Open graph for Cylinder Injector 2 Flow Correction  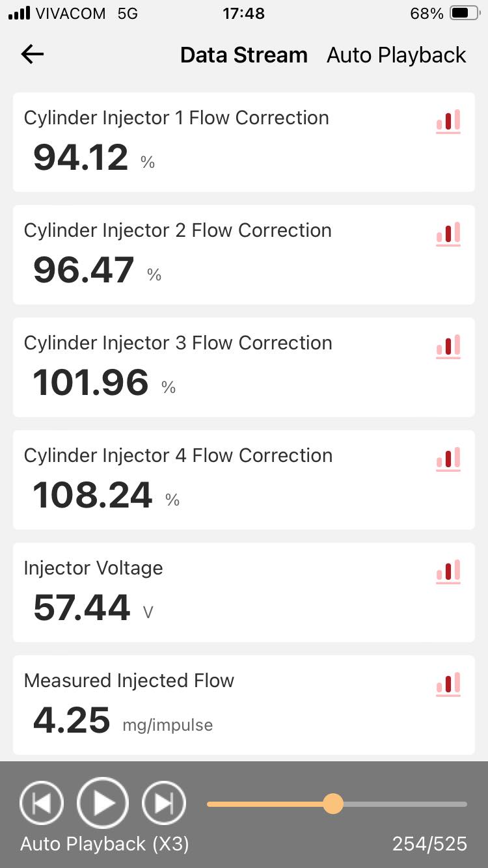tap(448, 234)
